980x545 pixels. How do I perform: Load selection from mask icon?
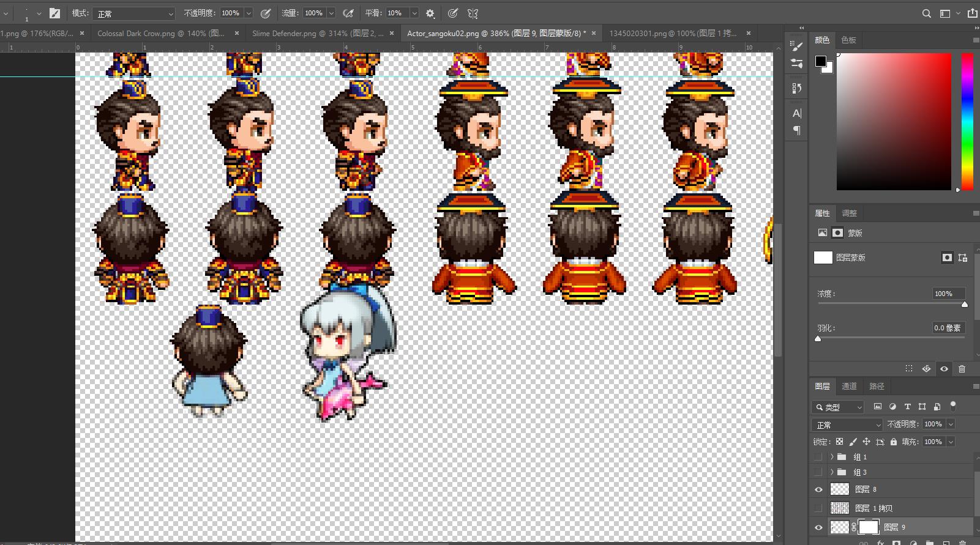click(x=909, y=369)
